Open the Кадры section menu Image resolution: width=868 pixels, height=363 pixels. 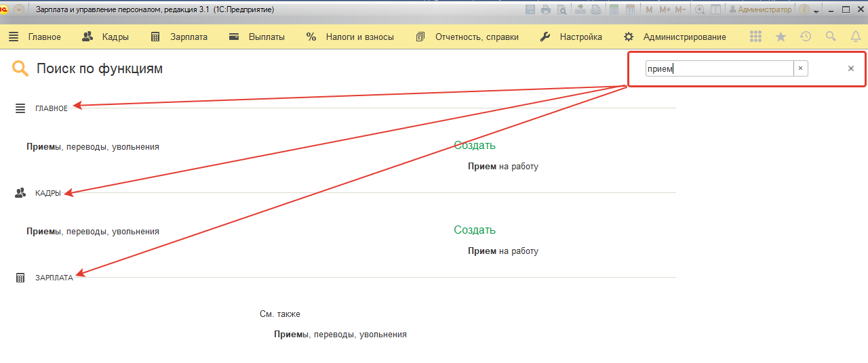pos(106,37)
